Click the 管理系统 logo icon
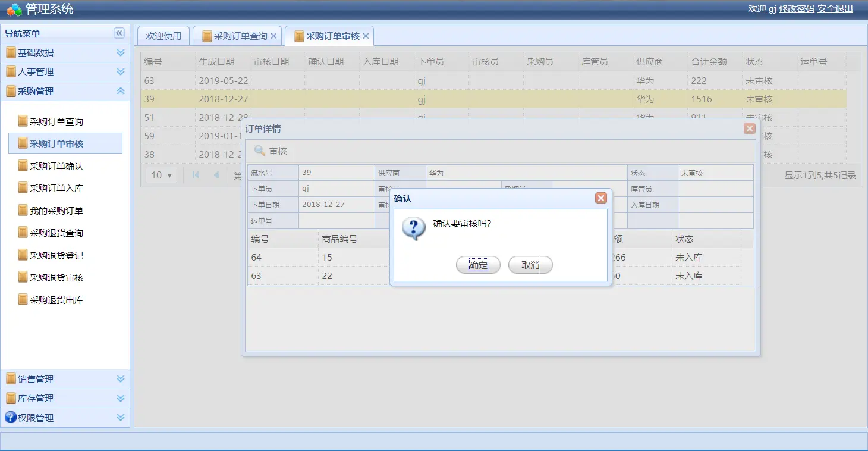The height and width of the screenshot is (451, 868). [14, 10]
